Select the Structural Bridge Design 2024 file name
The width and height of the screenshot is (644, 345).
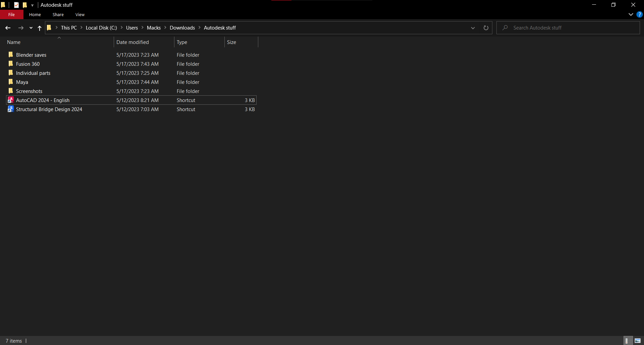pyautogui.click(x=49, y=109)
